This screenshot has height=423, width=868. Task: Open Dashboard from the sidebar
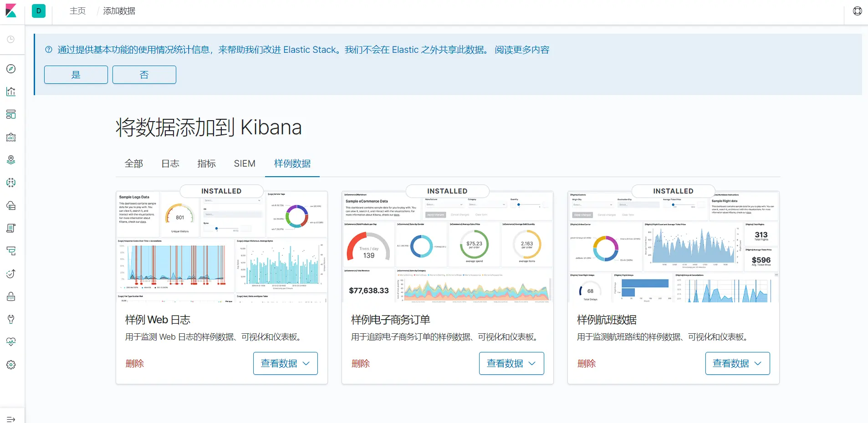coord(11,114)
